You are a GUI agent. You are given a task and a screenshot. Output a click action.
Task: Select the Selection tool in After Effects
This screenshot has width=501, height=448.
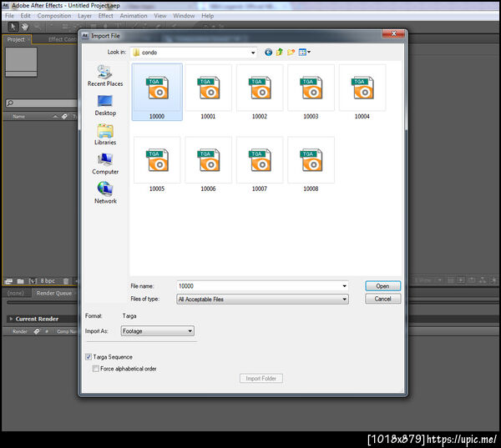click(x=13, y=27)
